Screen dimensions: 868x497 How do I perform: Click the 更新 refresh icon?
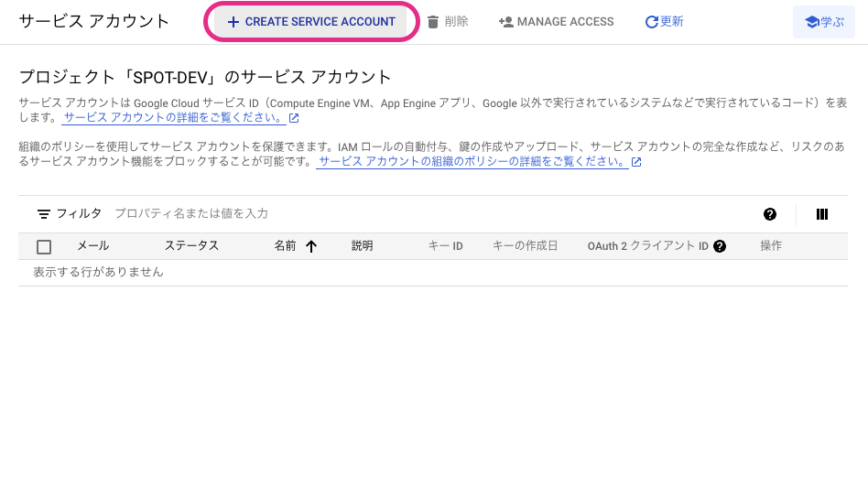[652, 22]
